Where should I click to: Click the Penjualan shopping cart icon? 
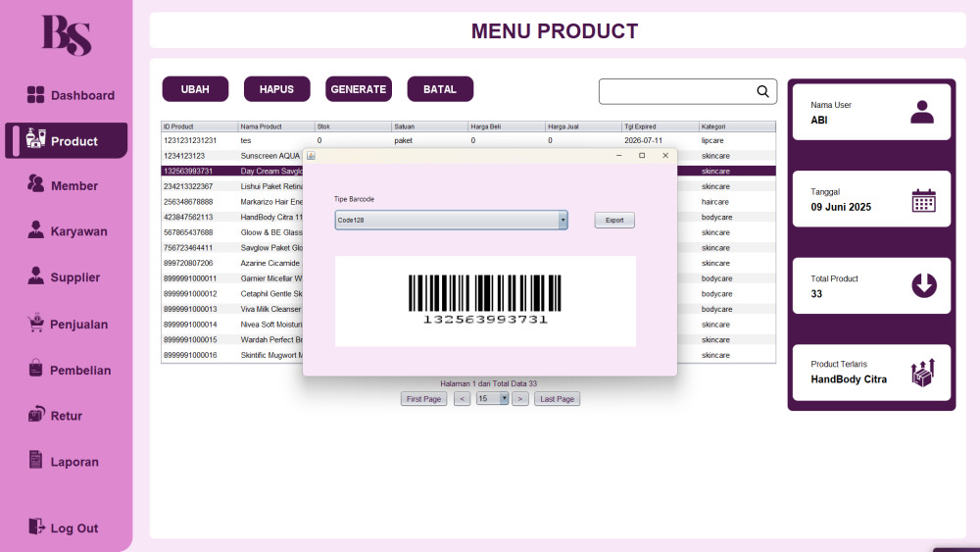35,322
